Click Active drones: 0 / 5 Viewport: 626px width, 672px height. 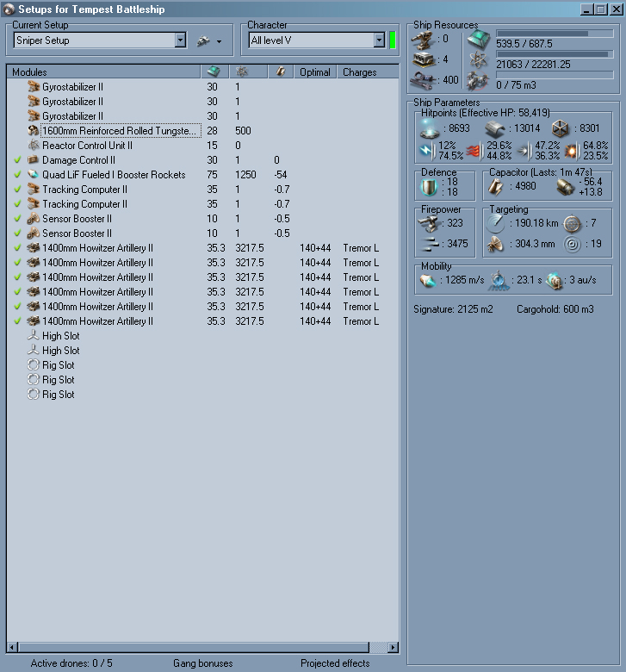[71, 663]
